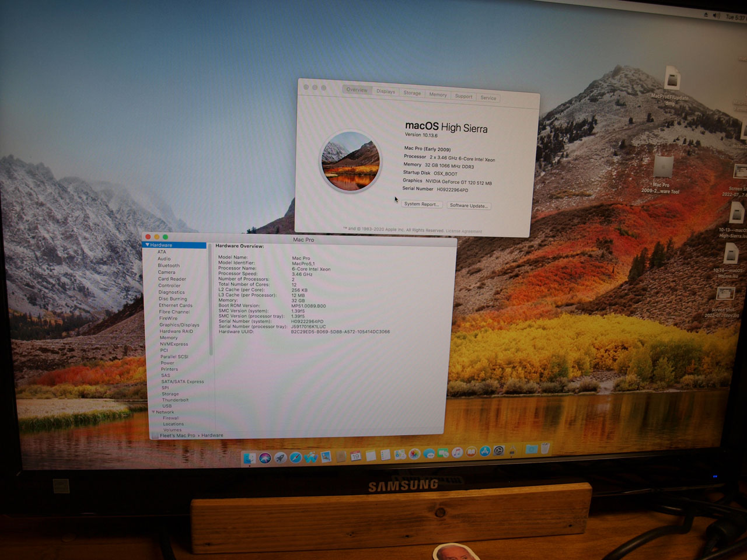
Task: Open the Service tab
Action: pyautogui.click(x=488, y=98)
